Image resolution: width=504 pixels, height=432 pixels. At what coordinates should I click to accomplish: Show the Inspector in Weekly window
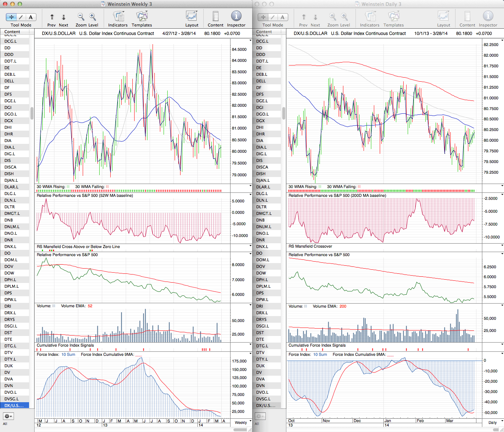[x=236, y=16]
